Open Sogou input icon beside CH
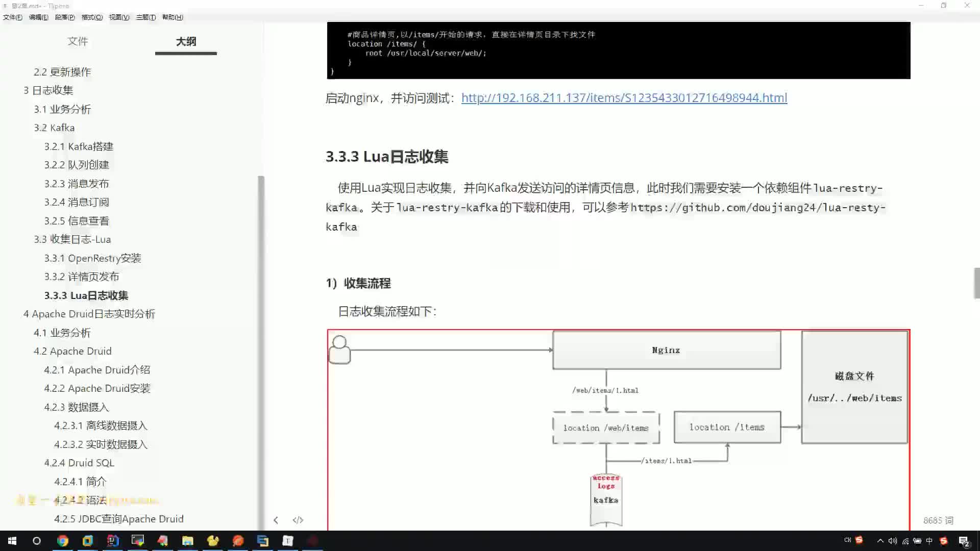 point(859,540)
